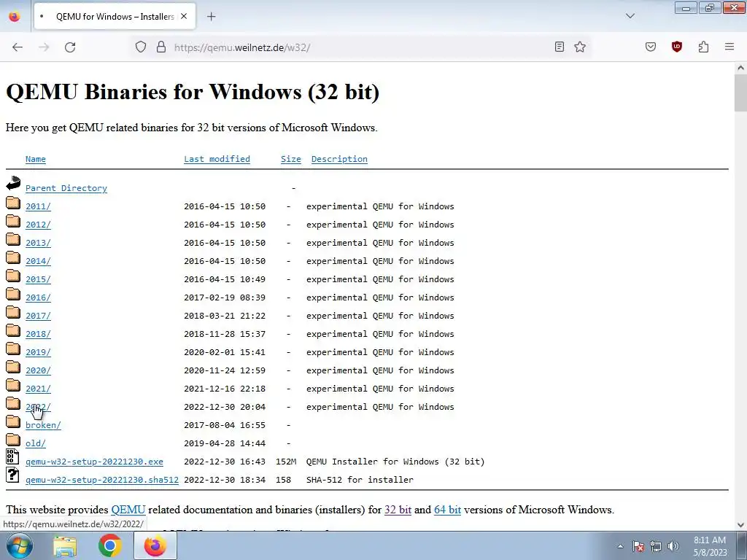The image size is (747, 560).
Task: Open the Pocket save icon
Action: tap(651, 47)
